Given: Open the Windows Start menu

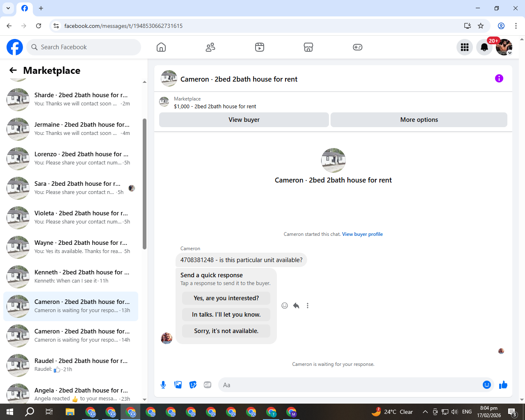Looking at the screenshot, I should [x=10, y=412].
